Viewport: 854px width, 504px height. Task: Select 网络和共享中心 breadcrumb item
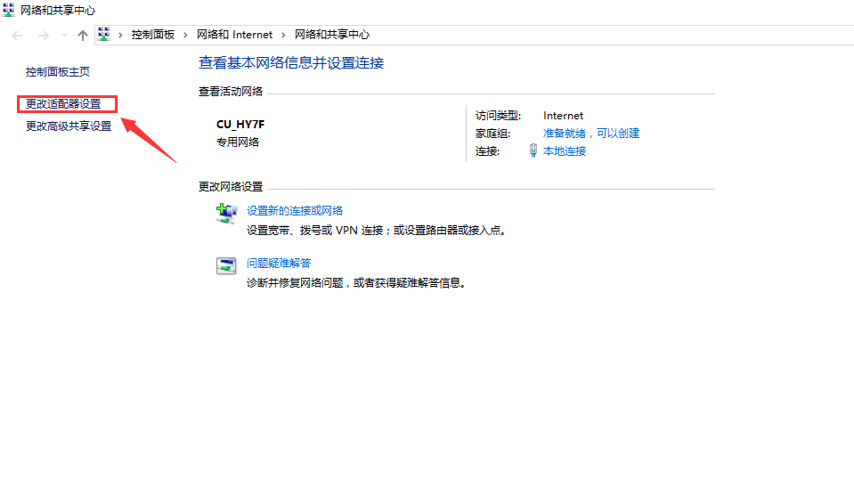click(331, 35)
